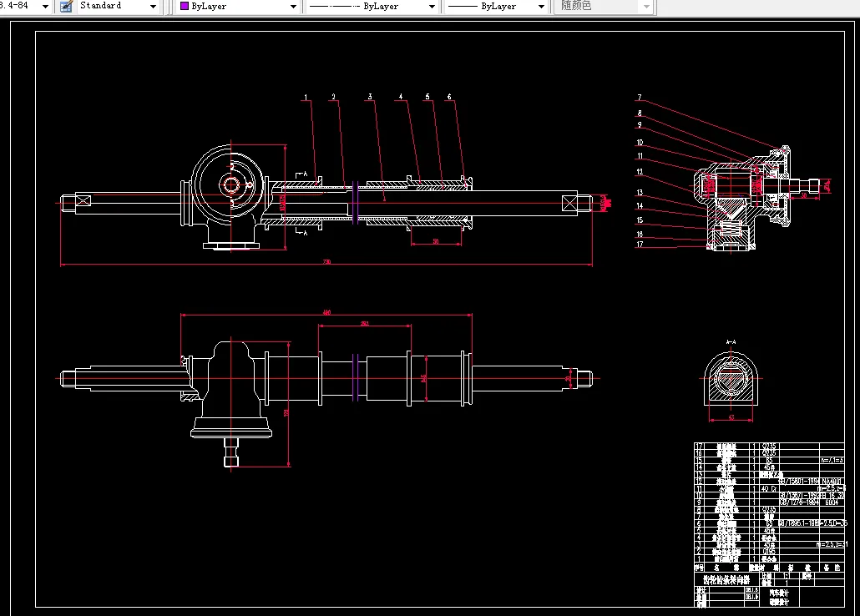
Task: Select part balloon number 3
Action: click(x=370, y=97)
